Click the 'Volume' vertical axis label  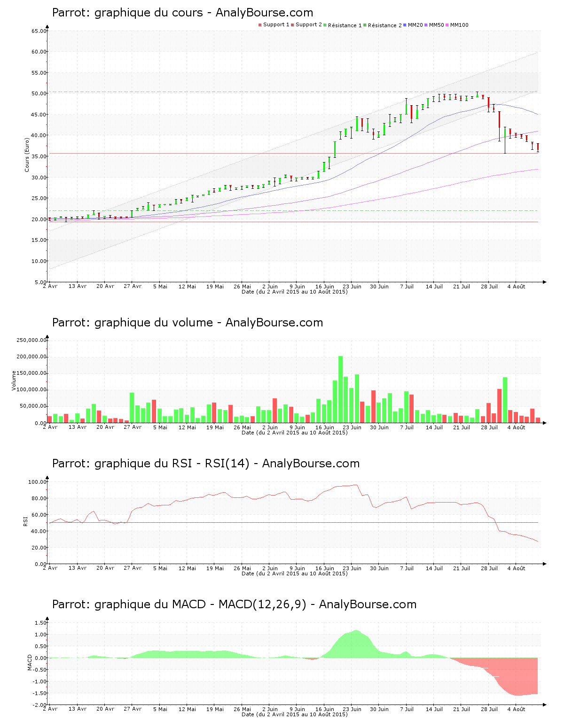pyautogui.click(x=14, y=380)
